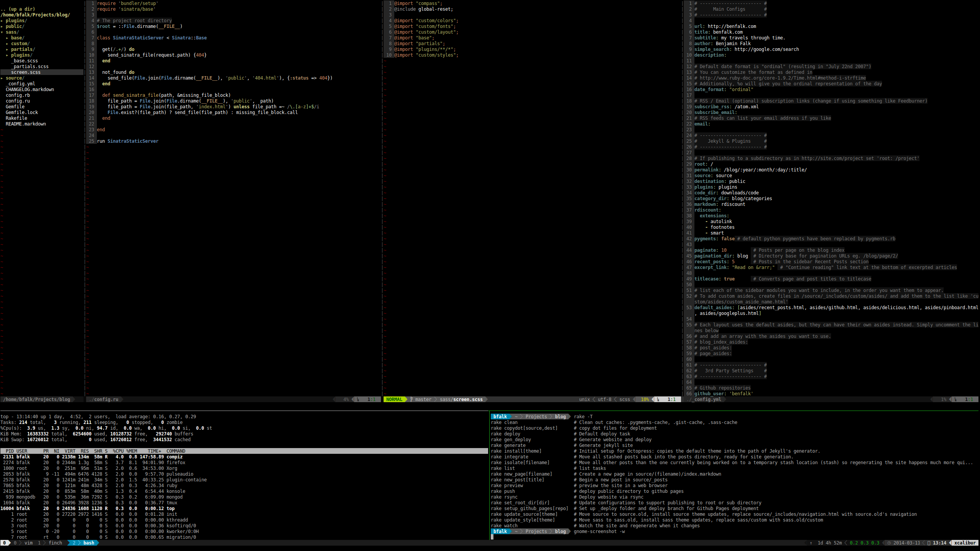Go up a directory with '.. (up a dir)'
The width and height of the screenshot is (980, 551).
[18, 9]
